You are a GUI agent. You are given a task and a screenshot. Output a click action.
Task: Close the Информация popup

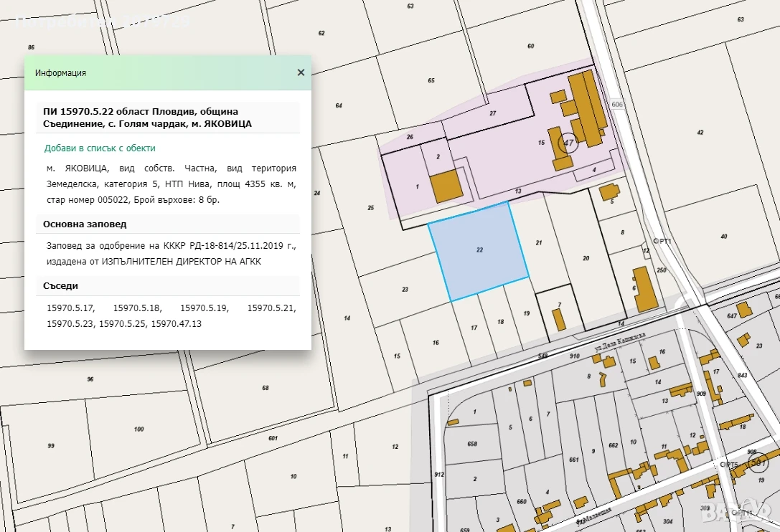301,72
